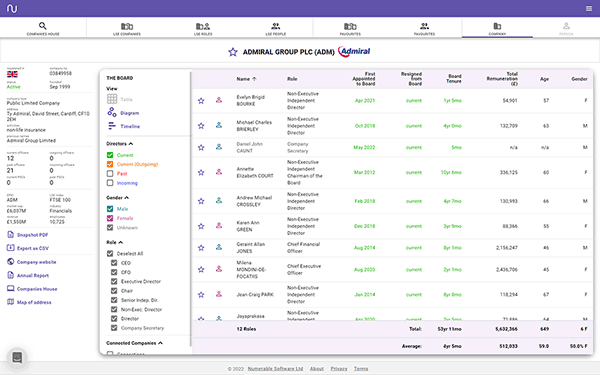The image size is (600, 375).
Task: Uncheck the Female gender filter
Action: [110, 218]
